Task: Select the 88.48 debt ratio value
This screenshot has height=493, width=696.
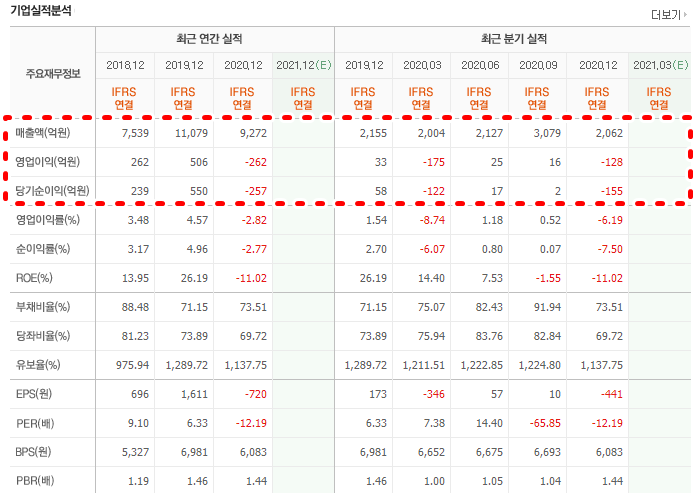Action: pos(135,307)
